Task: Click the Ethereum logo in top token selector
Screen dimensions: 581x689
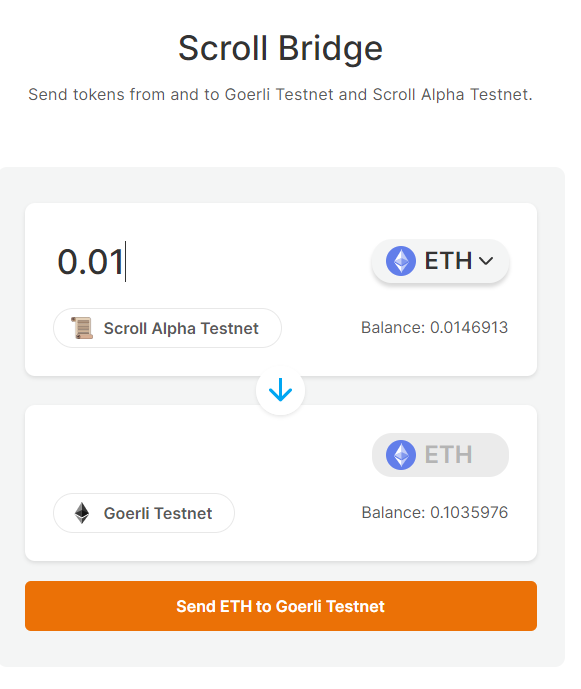Action: (401, 261)
